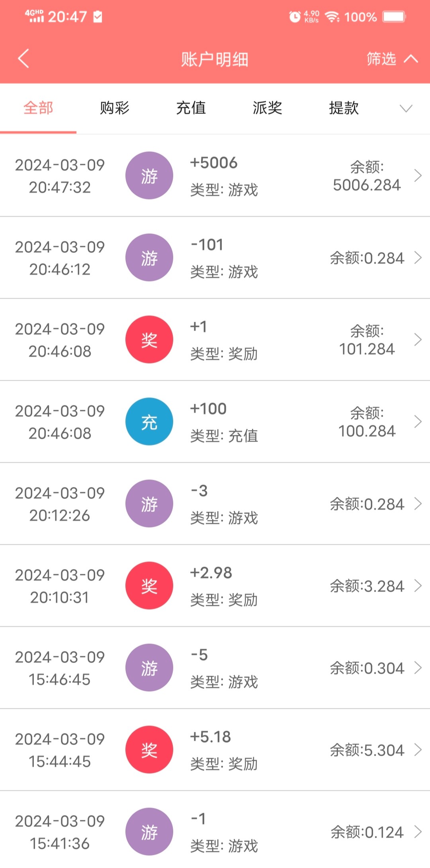Switch to the 充值 tab
The image size is (430, 868).
point(191,108)
